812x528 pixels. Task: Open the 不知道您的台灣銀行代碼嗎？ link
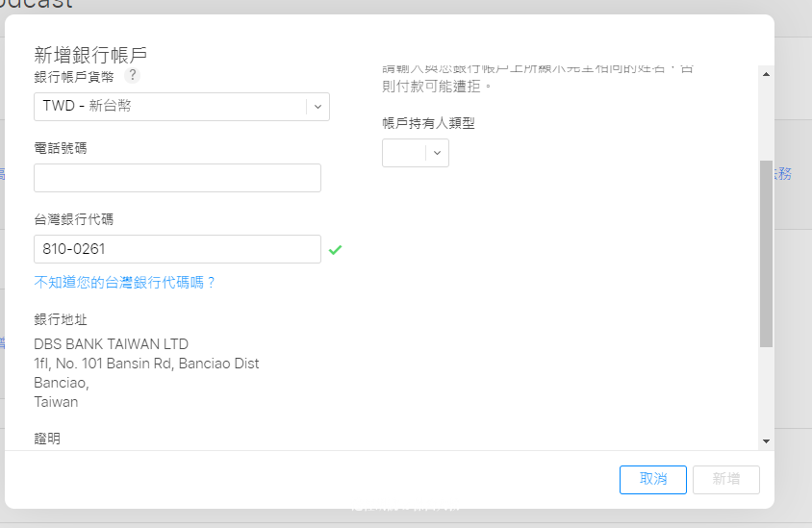[124, 282]
